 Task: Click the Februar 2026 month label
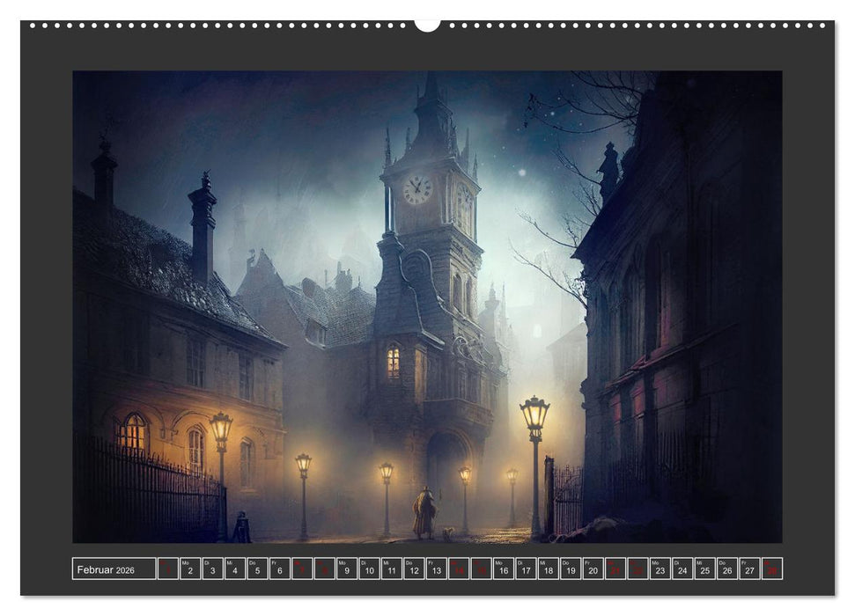click(106, 569)
